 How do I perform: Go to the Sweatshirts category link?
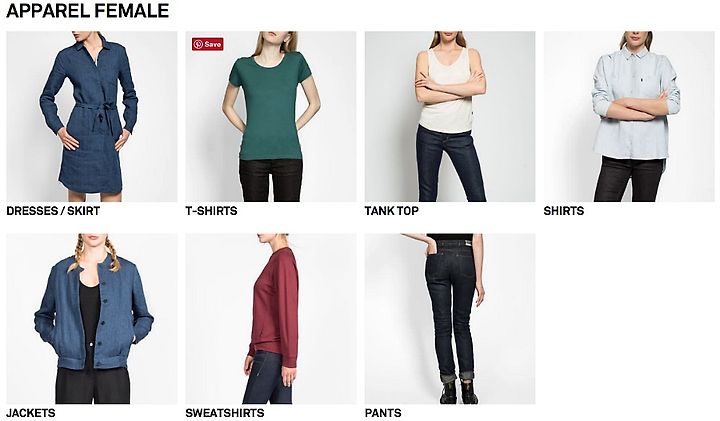225,413
